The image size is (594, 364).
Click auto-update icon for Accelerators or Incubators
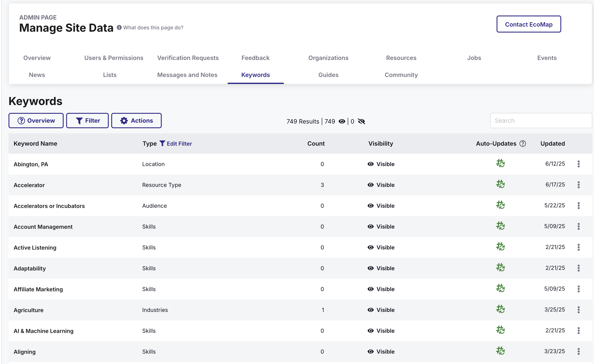click(500, 205)
